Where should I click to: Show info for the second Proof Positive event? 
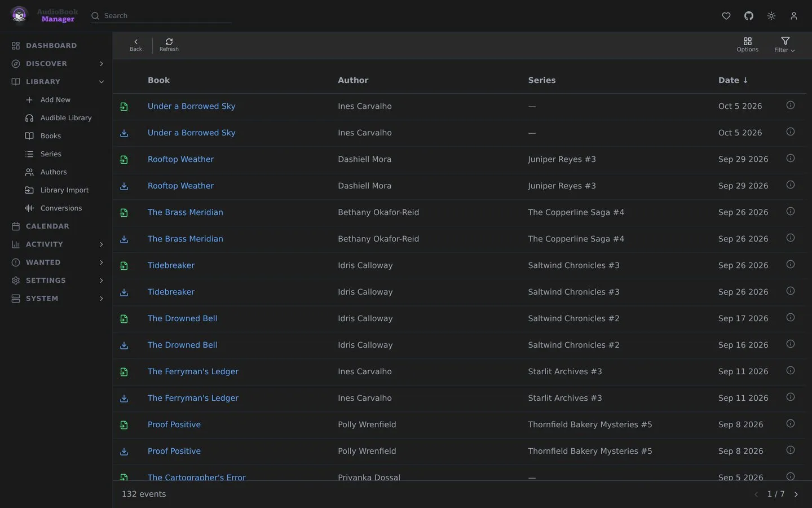point(791,450)
